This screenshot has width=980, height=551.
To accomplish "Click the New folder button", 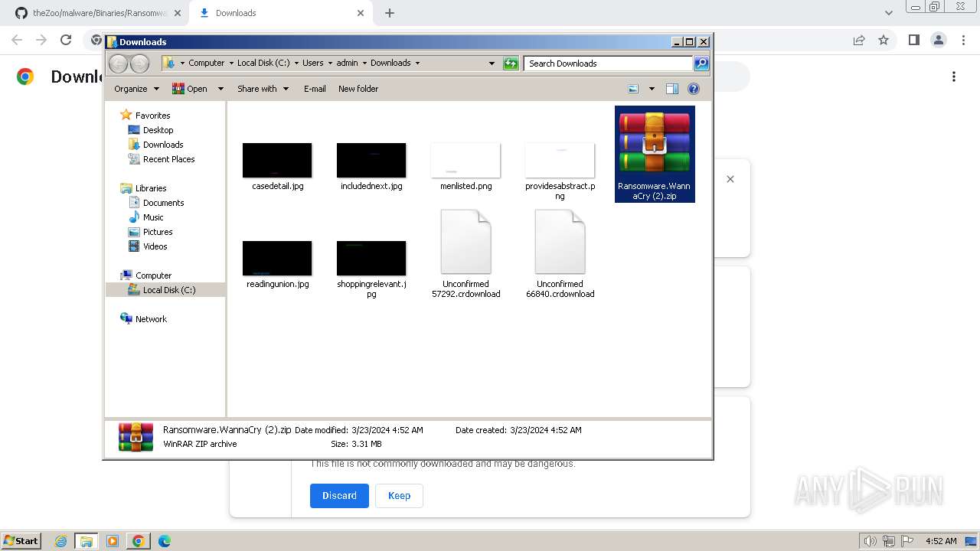I will (x=358, y=89).
